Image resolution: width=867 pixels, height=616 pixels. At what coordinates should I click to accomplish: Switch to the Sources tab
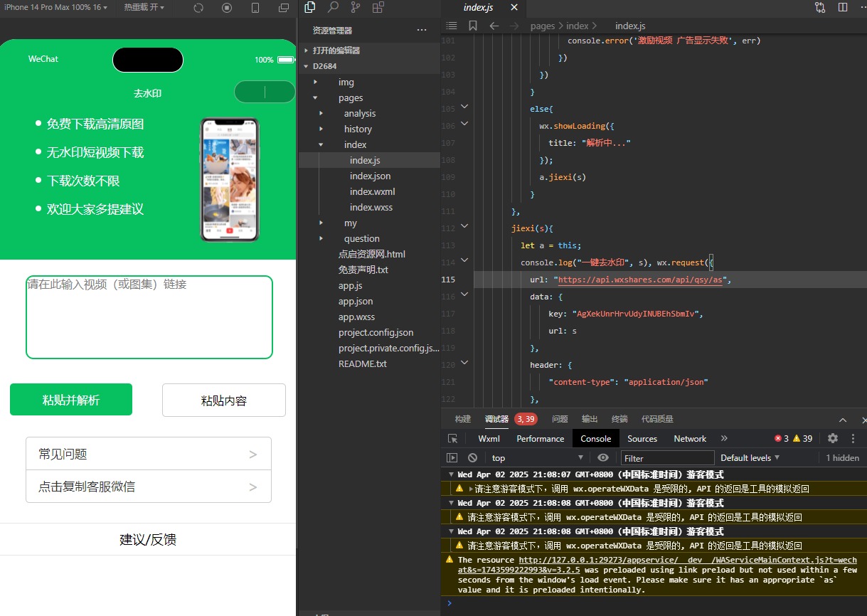click(642, 439)
